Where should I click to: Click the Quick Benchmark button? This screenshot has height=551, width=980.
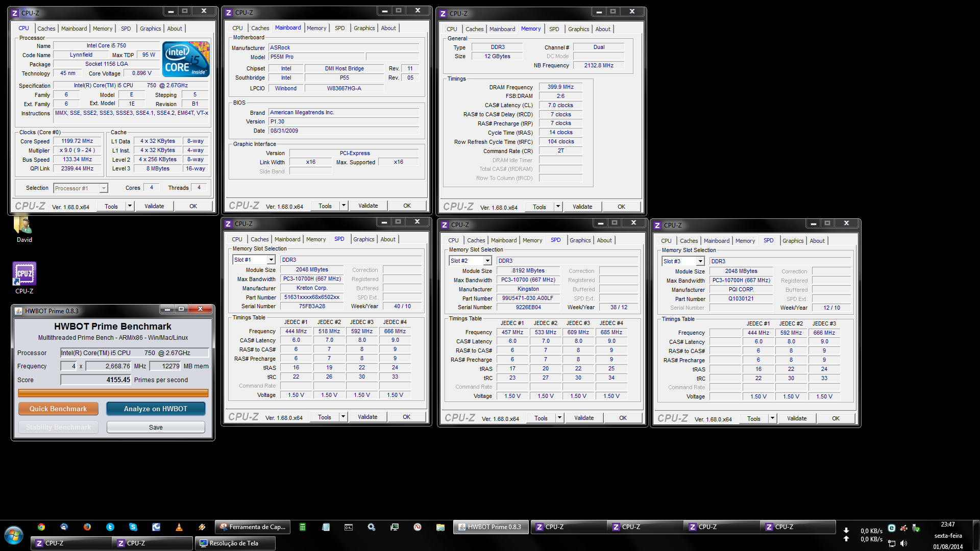click(x=58, y=409)
